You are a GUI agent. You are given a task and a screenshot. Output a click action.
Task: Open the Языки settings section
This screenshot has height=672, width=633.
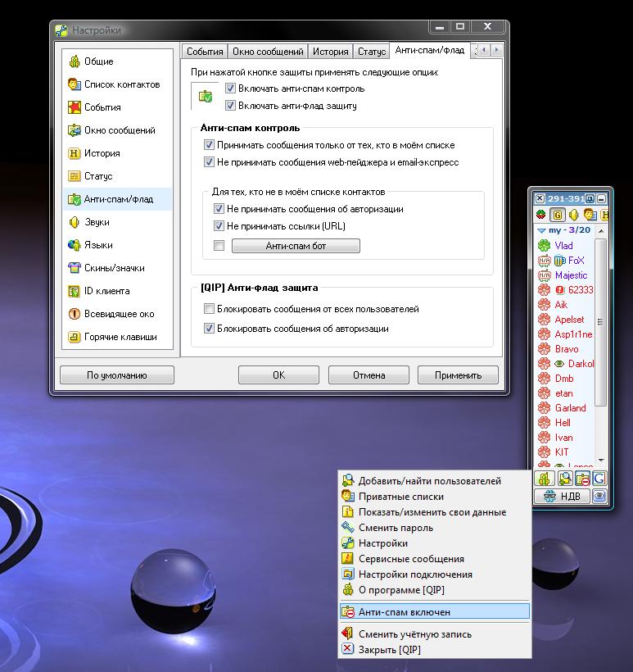tap(117, 245)
